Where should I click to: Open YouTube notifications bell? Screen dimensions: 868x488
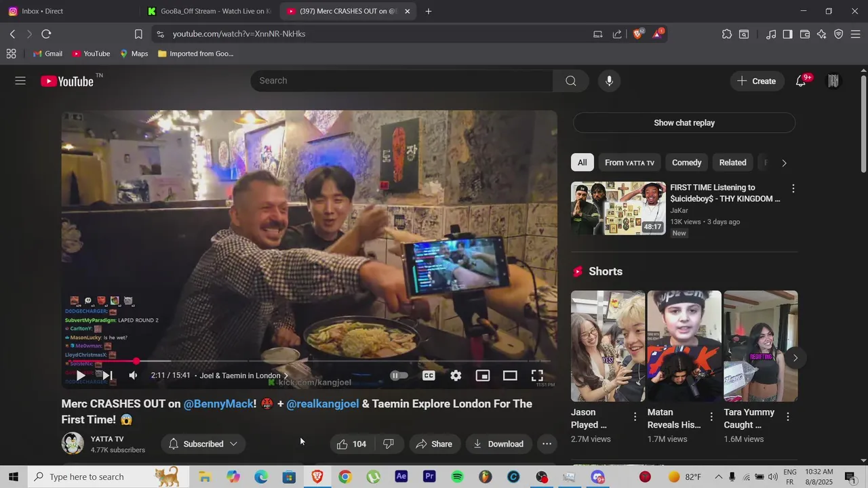tap(801, 81)
